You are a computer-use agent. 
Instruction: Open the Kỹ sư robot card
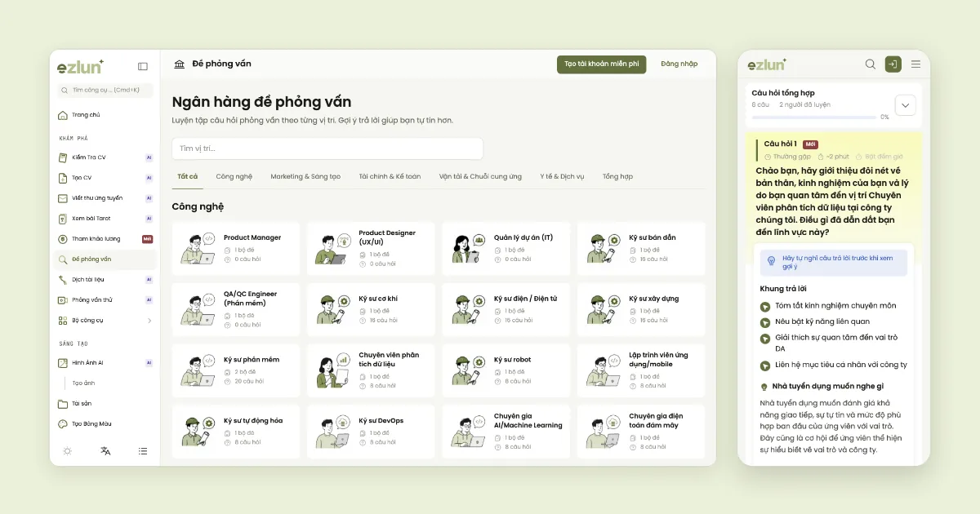[x=506, y=370]
